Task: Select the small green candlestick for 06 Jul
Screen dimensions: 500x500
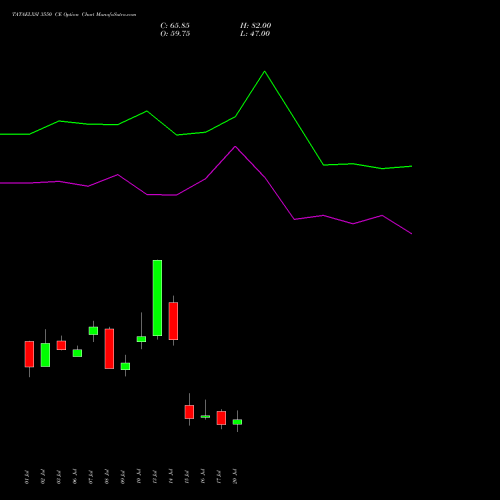Action: (x=77, y=353)
